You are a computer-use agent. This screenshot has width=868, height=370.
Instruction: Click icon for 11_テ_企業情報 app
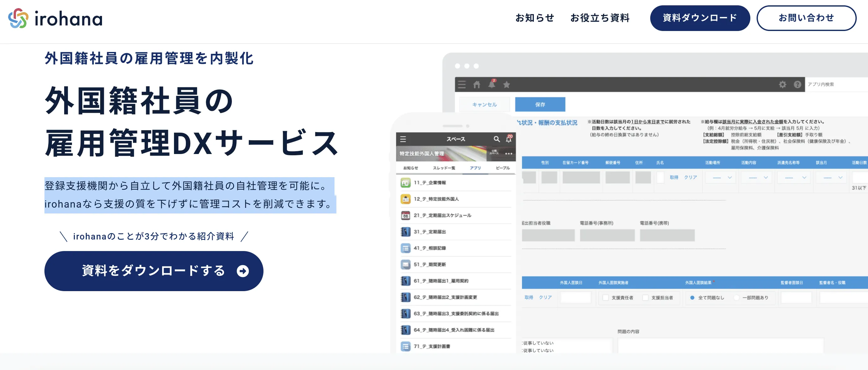pos(405,182)
